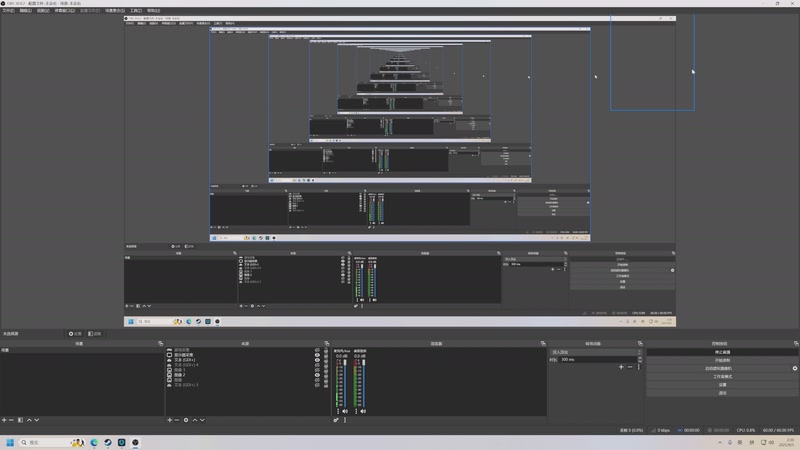
Task: Open the 文件(F) menu
Action: pyautogui.click(x=8, y=10)
